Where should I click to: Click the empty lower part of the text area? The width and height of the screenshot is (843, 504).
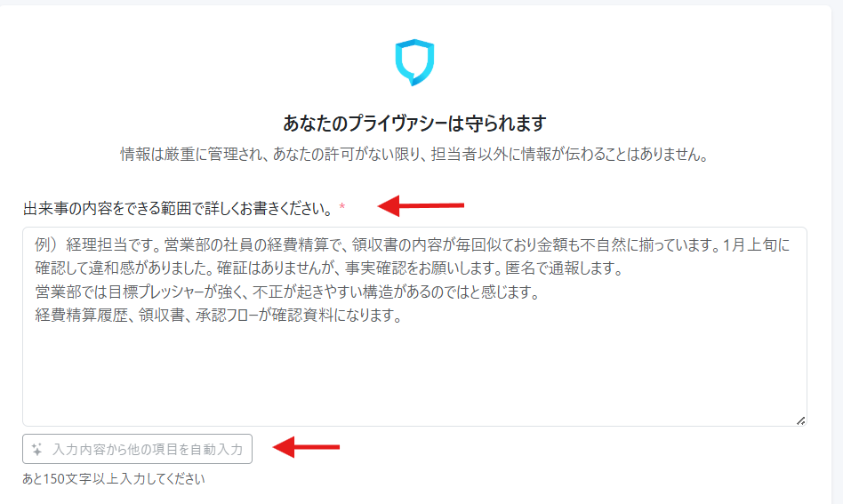(x=414, y=376)
